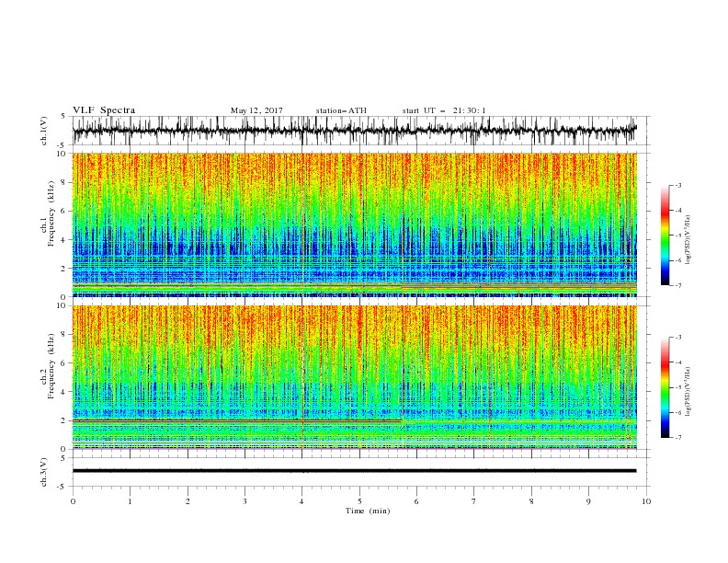Viewport: 728px width, 563px height.
Task: Click time axis tick label "10"
Action: [646, 501]
